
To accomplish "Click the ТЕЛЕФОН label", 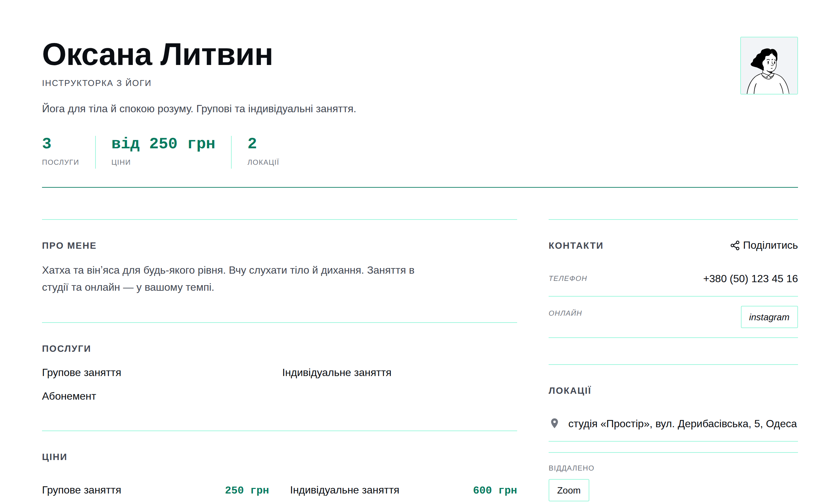I will click(x=568, y=279).
